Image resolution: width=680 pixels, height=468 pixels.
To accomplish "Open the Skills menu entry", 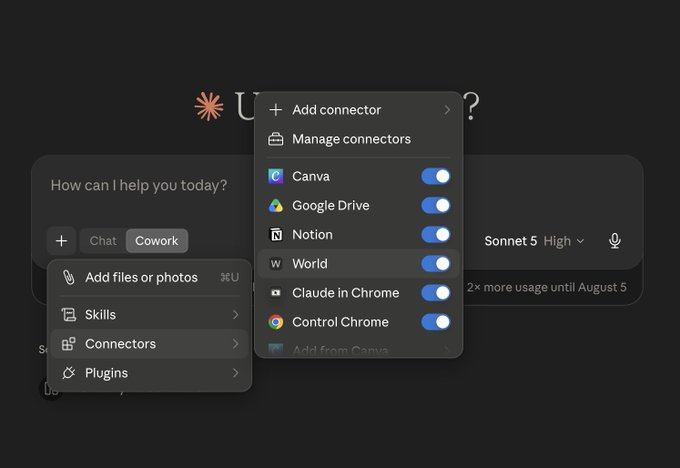I will [149, 314].
